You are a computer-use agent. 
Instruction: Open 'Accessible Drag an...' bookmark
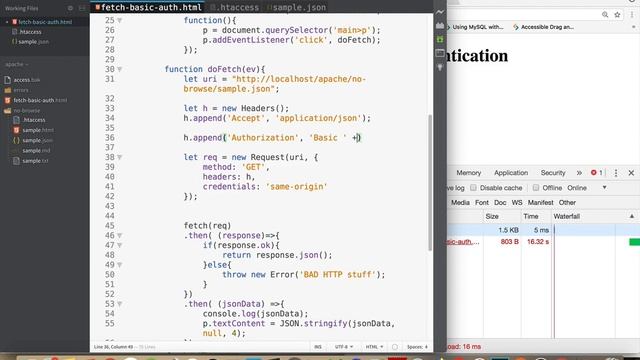544,27
